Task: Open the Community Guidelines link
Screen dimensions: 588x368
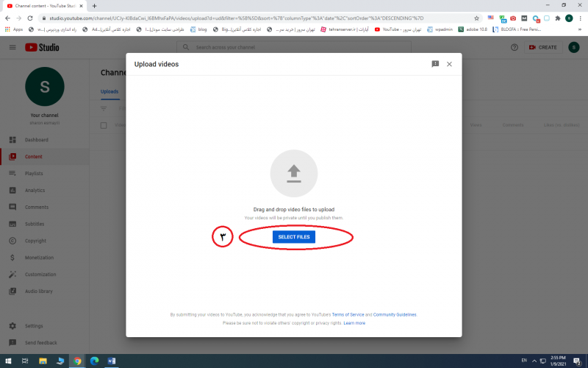Action: 395,314
